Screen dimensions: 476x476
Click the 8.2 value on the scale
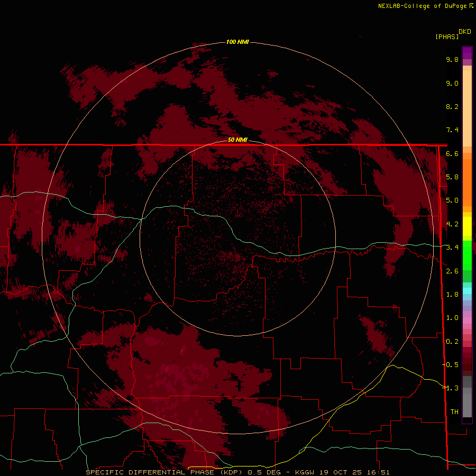(x=452, y=106)
